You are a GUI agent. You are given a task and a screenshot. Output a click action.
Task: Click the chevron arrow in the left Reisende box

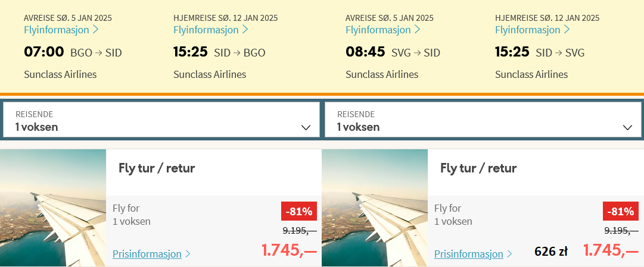tap(306, 127)
